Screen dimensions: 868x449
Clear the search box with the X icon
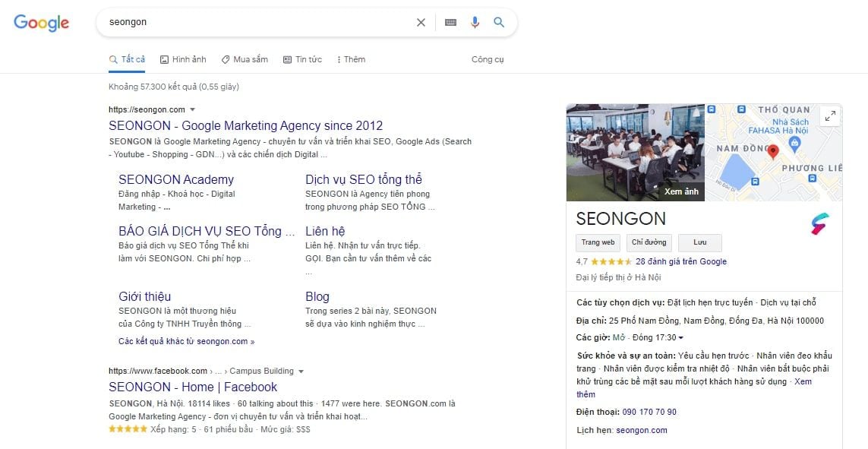421,22
